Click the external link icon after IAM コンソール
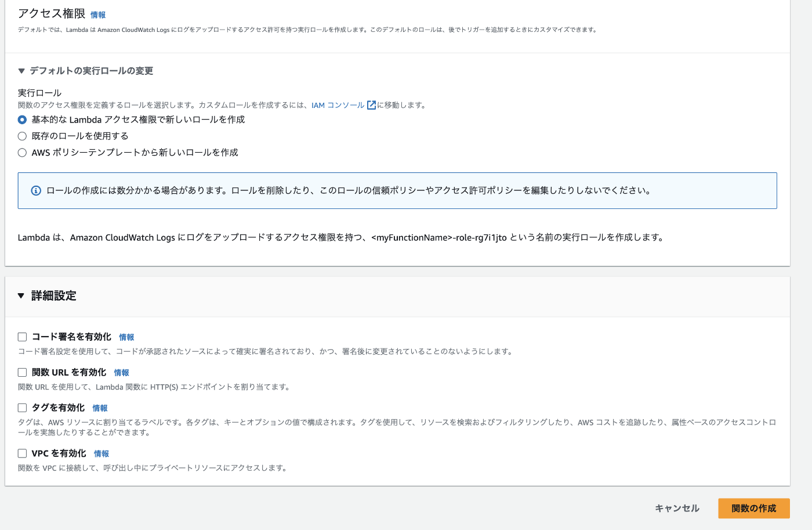 tap(371, 105)
